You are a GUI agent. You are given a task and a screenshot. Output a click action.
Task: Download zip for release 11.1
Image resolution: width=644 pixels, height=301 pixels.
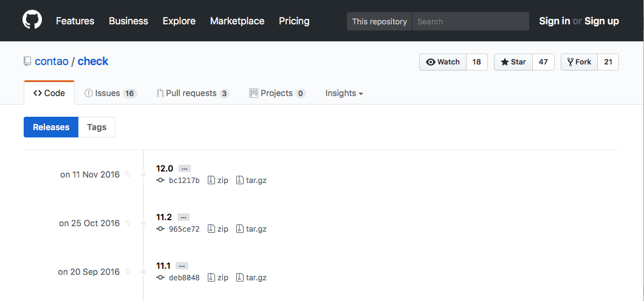(x=218, y=277)
